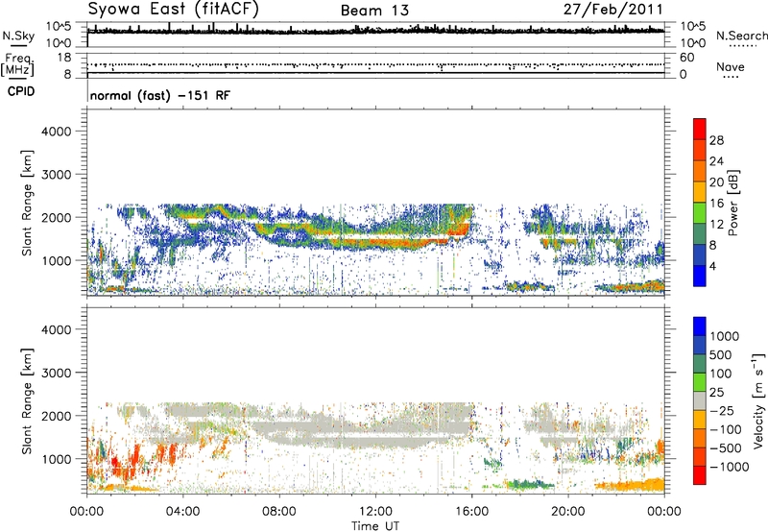This screenshot has height=532, width=768.
Task: Click the blue bottom of power colorbar
Action: tap(700, 277)
